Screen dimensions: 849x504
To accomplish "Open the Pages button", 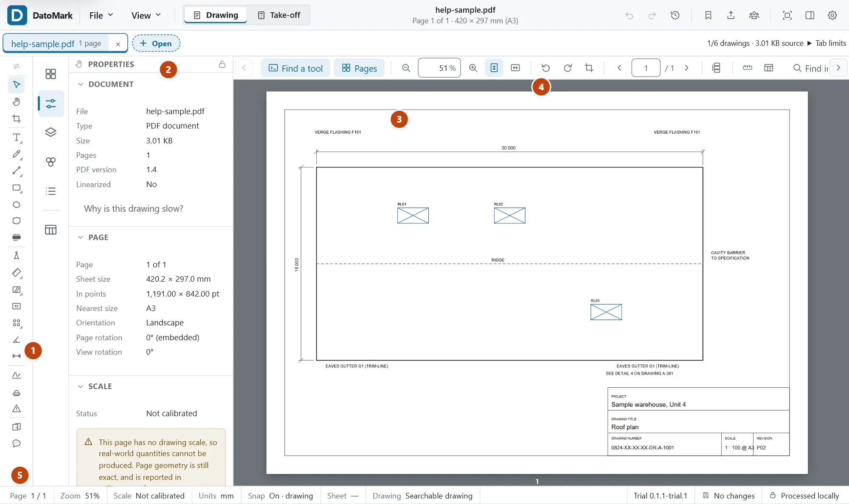I will (359, 68).
